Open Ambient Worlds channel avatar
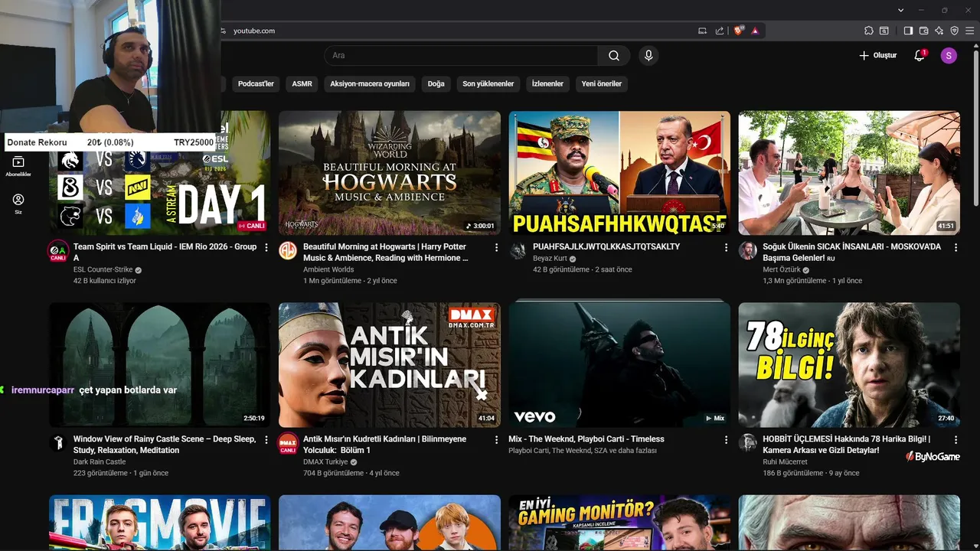 288,251
